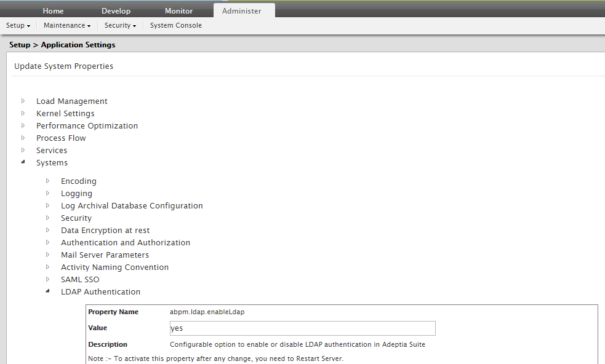The image size is (605, 364).
Task: Open the Home tab
Action: (53, 11)
